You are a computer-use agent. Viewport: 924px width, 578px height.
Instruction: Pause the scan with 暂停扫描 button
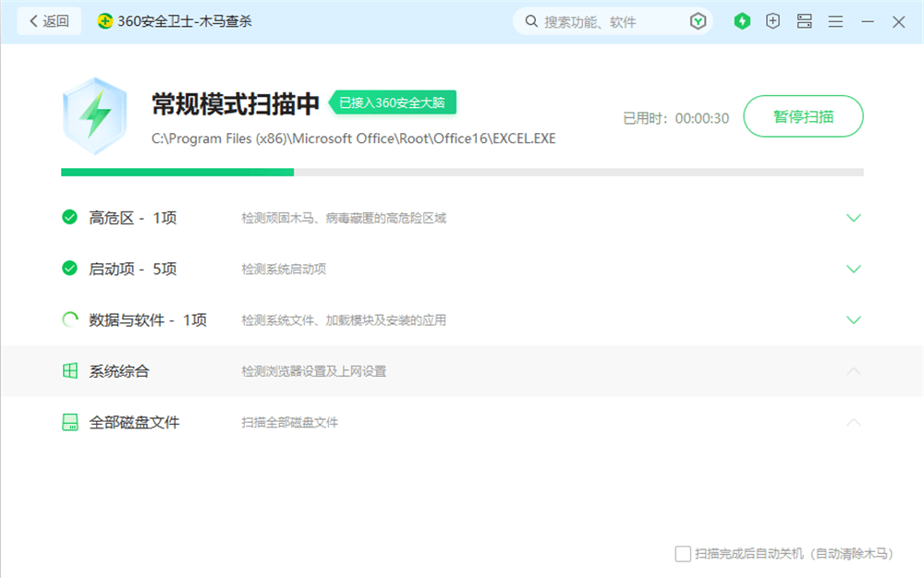click(x=803, y=116)
